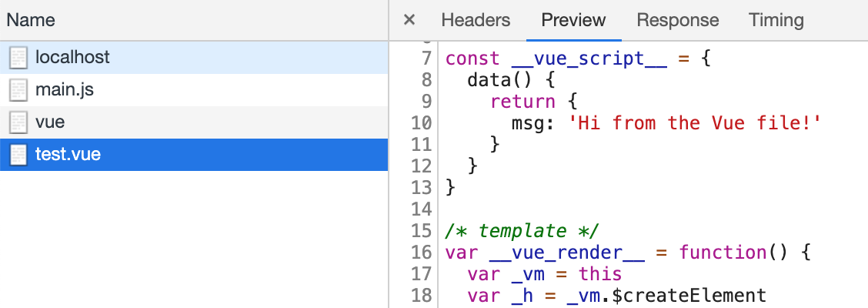Click line number 10 in the gutter
This screenshot has width=868, height=308.
tap(421, 122)
